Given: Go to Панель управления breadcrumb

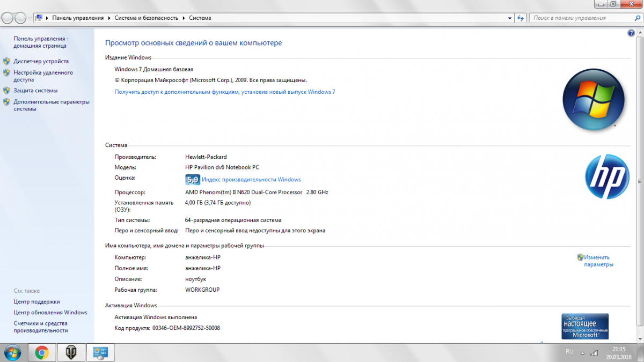Looking at the screenshot, I should (x=78, y=18).
